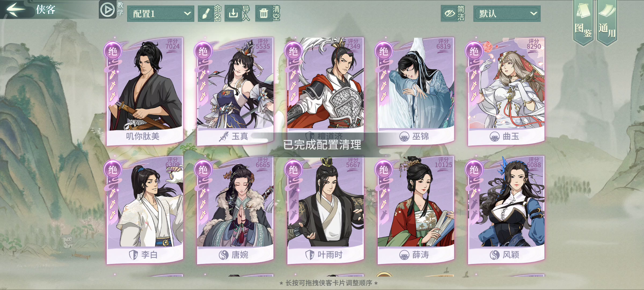Click the rename brush icon
644x290 pixels.
(206, 13)
